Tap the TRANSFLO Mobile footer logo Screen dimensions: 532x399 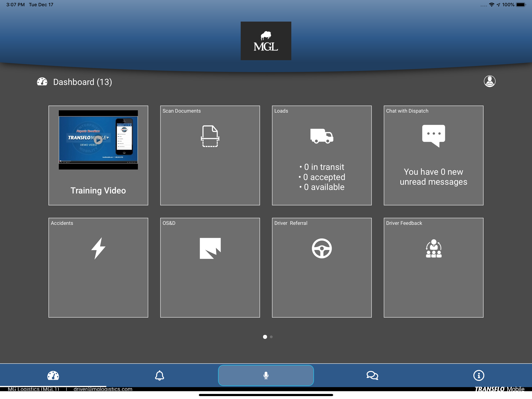tap(499, 389)
